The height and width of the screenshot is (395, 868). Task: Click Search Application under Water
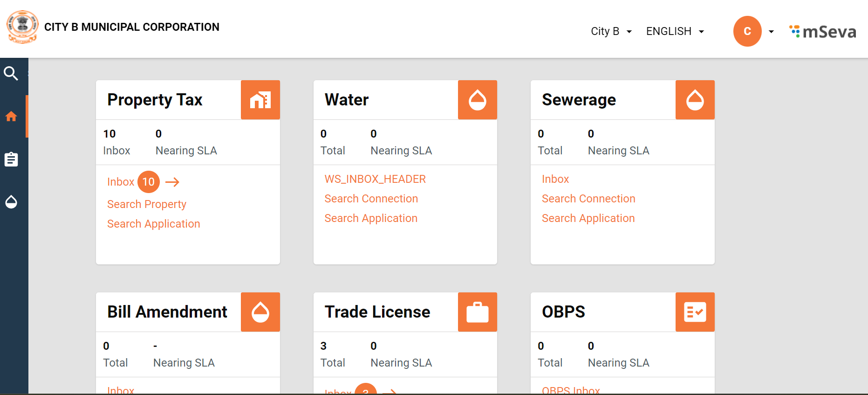point(371,218)
